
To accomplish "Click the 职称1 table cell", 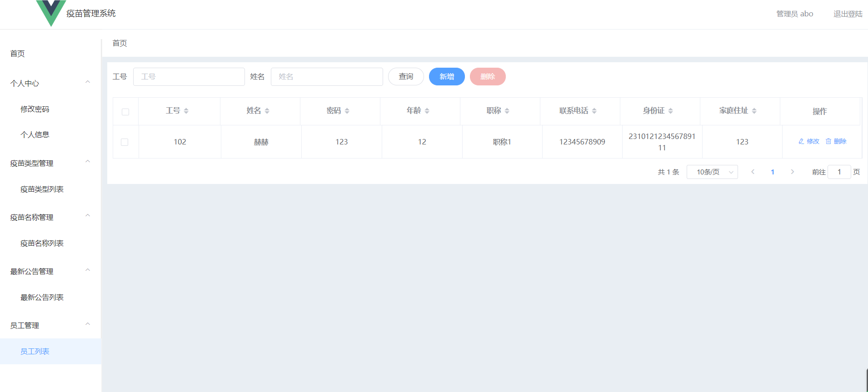I will click(502, 142).
